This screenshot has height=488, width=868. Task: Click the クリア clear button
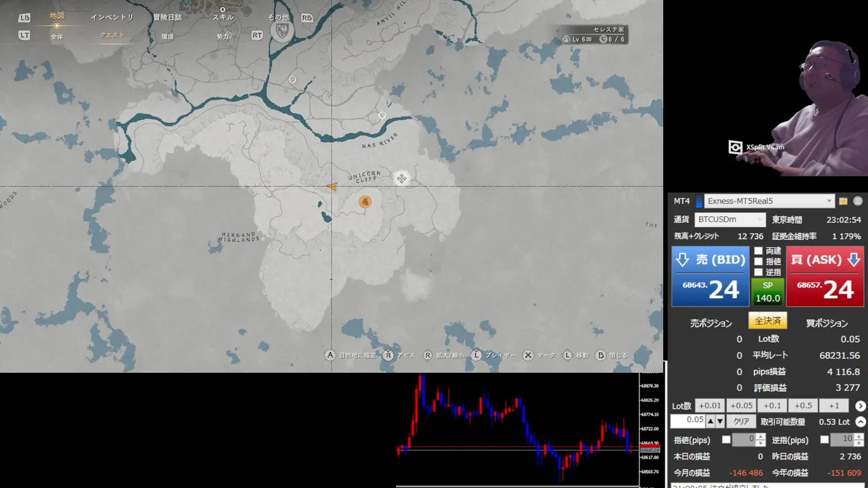click(x=741, y=422)
